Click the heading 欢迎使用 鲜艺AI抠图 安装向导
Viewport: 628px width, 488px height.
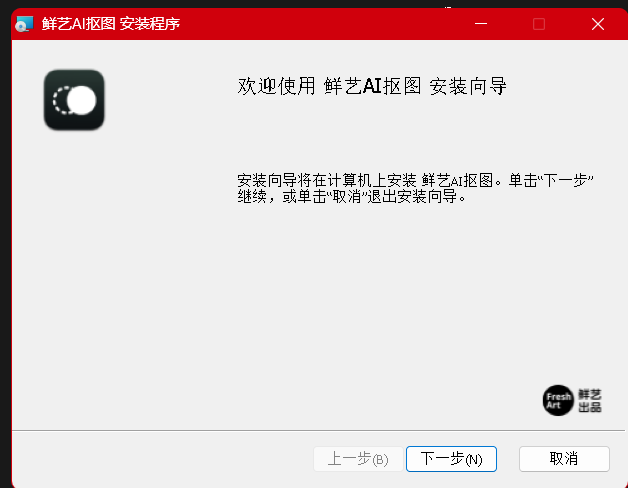[372, 86]
